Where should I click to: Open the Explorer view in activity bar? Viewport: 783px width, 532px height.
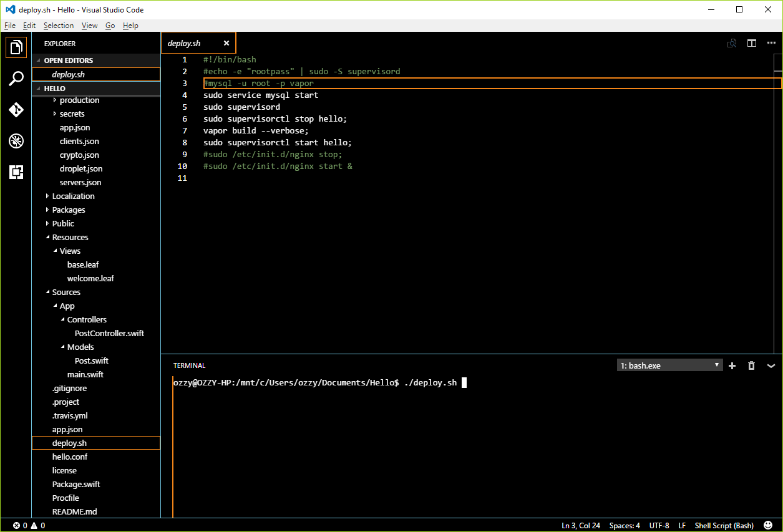pyautogui.click(x=16, y=47)
